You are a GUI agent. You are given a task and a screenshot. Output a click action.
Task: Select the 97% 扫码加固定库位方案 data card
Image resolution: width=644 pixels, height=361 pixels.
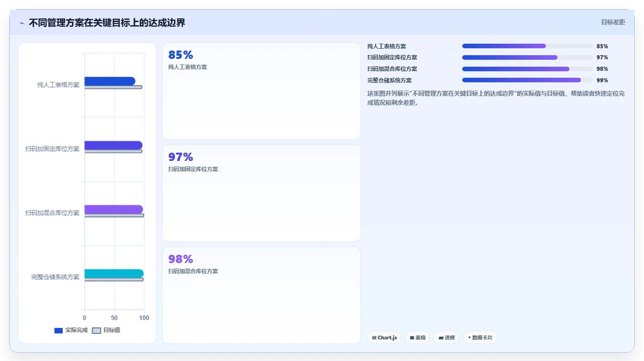[261, 193]
